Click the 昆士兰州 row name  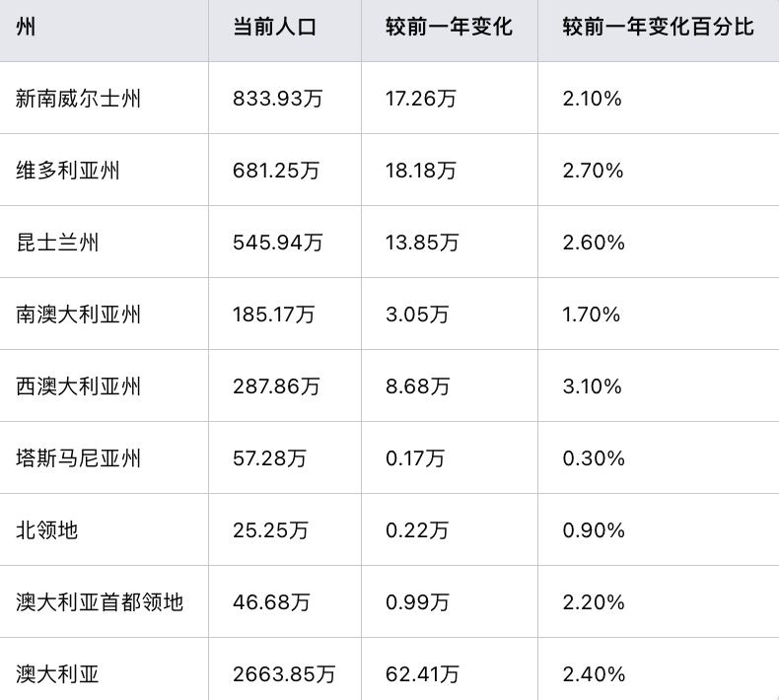[x=57, y=243]
